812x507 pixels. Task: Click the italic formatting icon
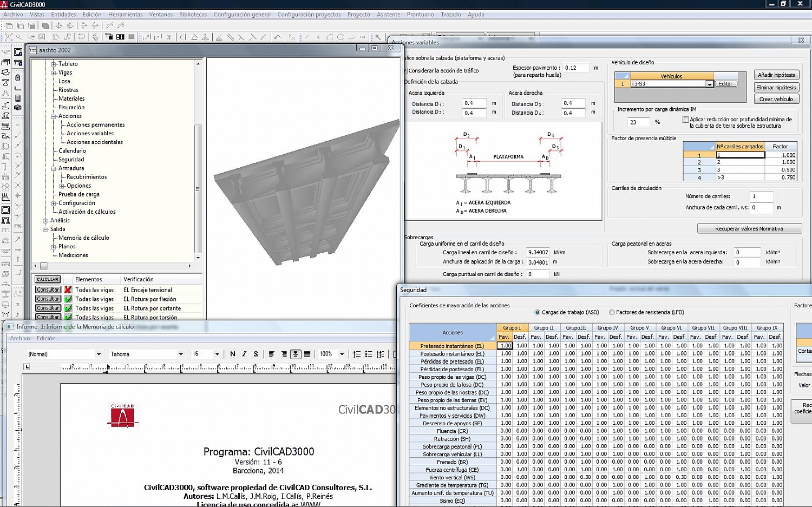click(x=244, y=354)
